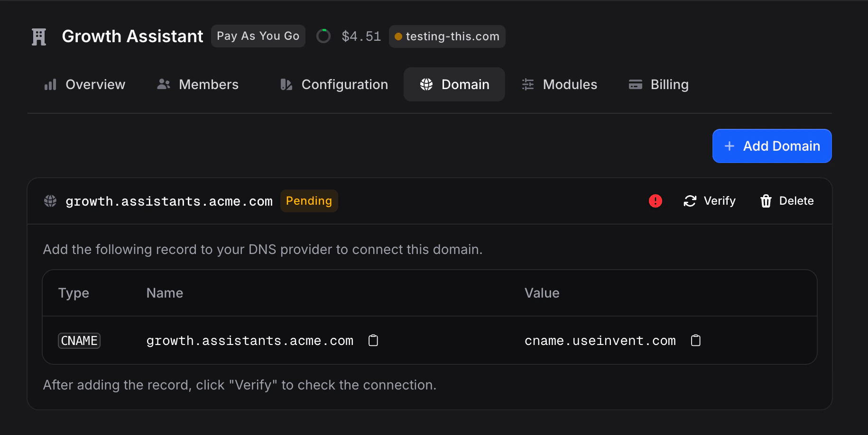Copy the value cname.useinvent.com
868x435 pixels.
tap(696, 340)
